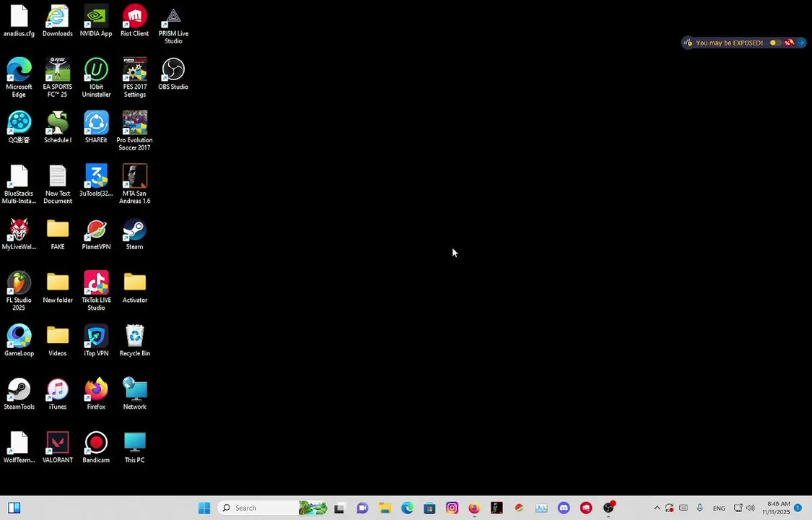Open Microsoft Store from the taskbar
Screen dimensions: 812x520
click(x=429, y=508)
